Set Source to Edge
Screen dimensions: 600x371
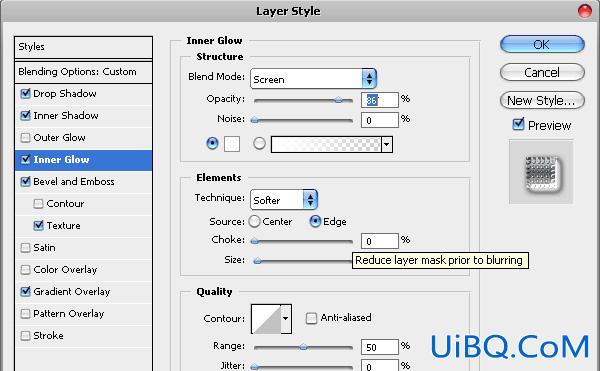(x=315, y=221)
